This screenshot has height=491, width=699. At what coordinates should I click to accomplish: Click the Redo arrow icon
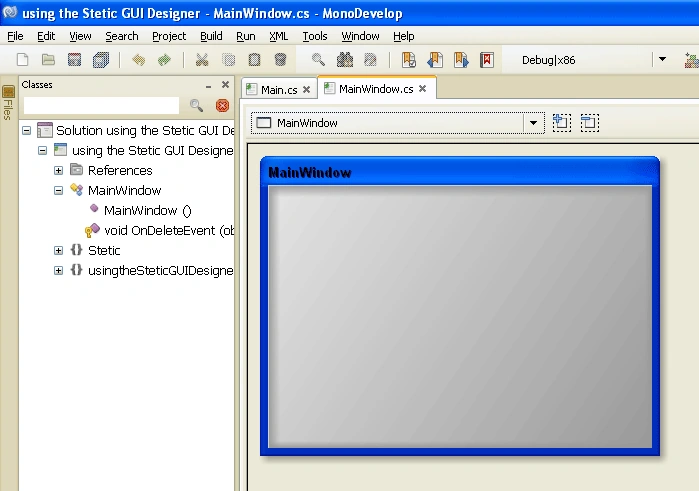tap(164, 59)
